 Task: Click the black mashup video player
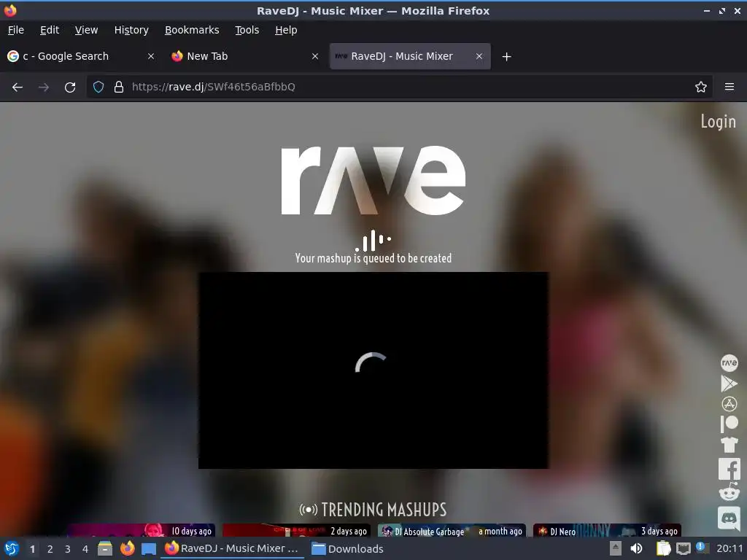pos(373,370)
